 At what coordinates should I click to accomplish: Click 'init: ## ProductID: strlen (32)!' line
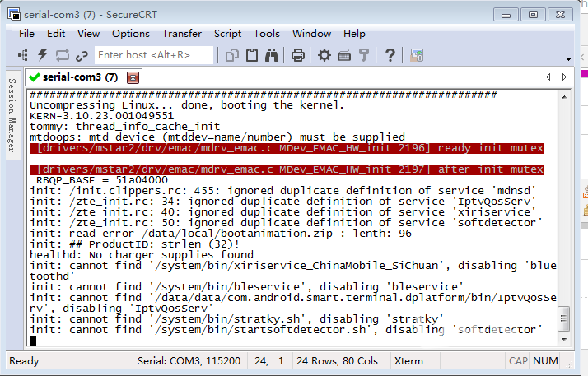coord(134,244)
